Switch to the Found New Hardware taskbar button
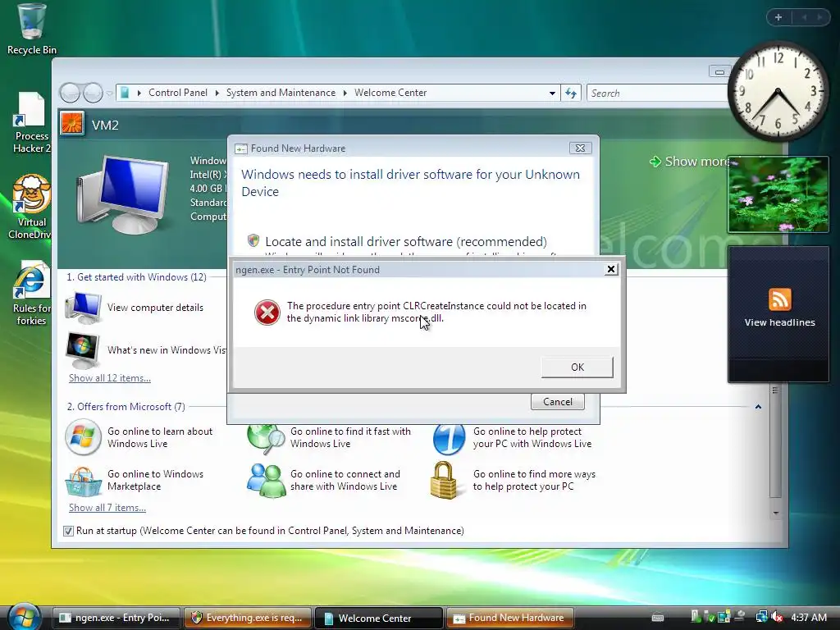The image size is (840, 630). tap(509, 618)
